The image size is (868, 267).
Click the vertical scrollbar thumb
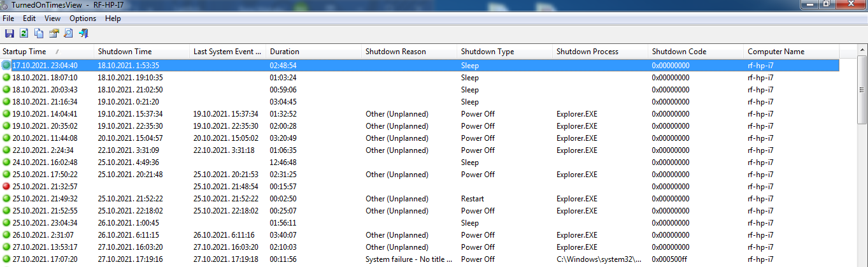click(863, 89)
